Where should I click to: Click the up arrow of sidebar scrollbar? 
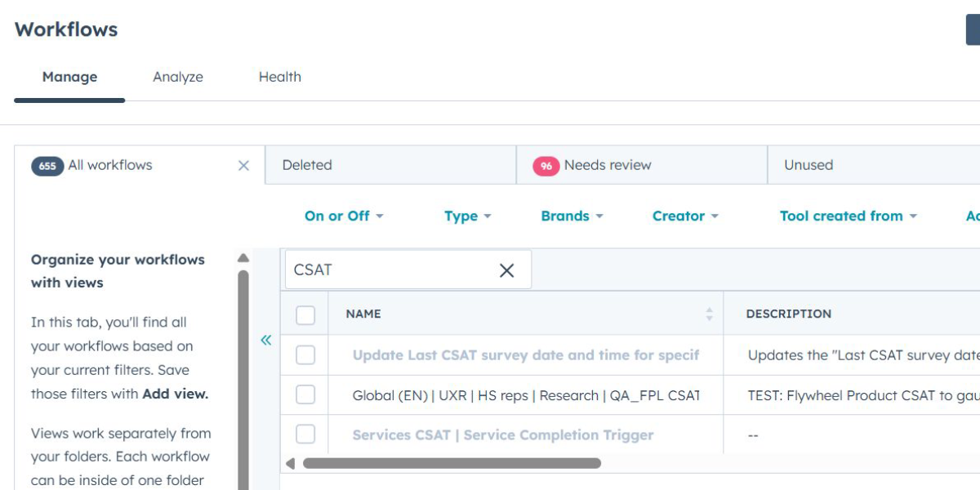click(243, 258)
